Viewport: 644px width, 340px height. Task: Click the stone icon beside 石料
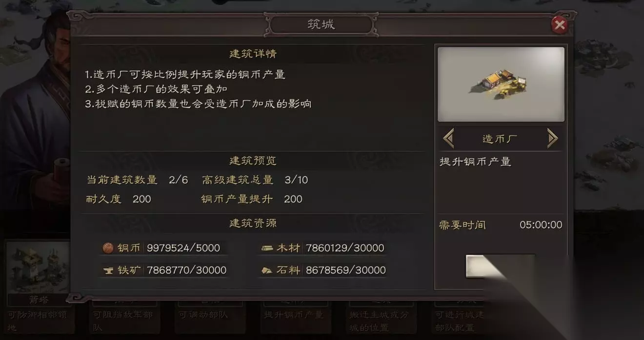click(267, 270)
